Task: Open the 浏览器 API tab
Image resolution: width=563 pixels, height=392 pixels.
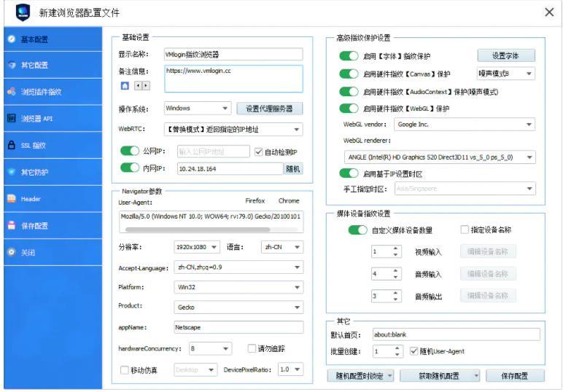Action: pyautogui.click(x=53, y=118)
